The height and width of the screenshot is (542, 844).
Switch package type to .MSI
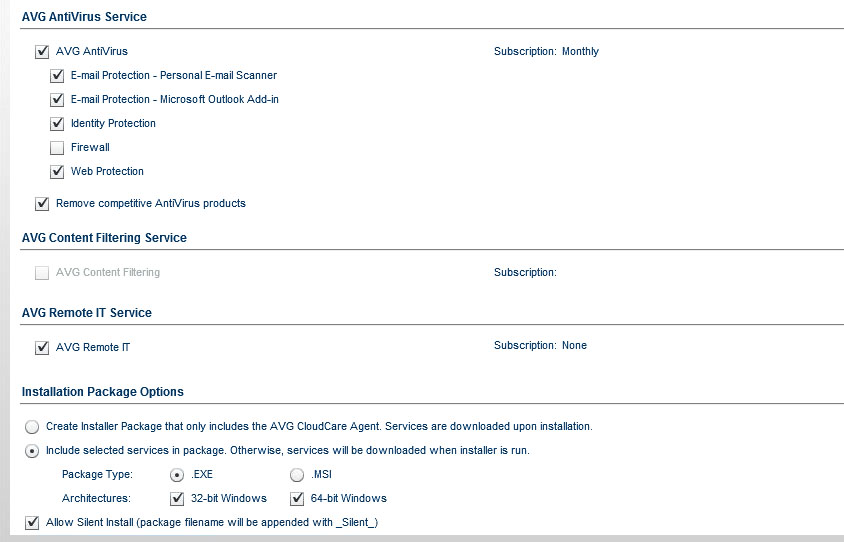point(297,474)
